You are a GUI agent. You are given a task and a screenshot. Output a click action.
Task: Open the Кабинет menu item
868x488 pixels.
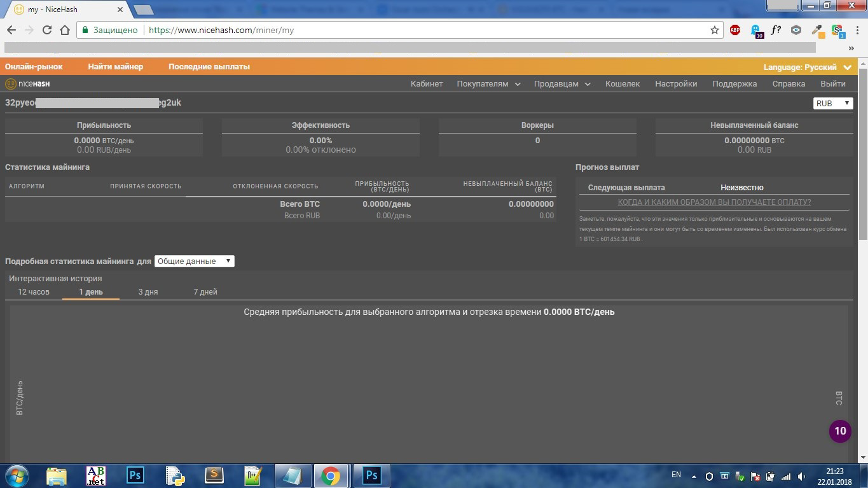[x=427, y=83]
